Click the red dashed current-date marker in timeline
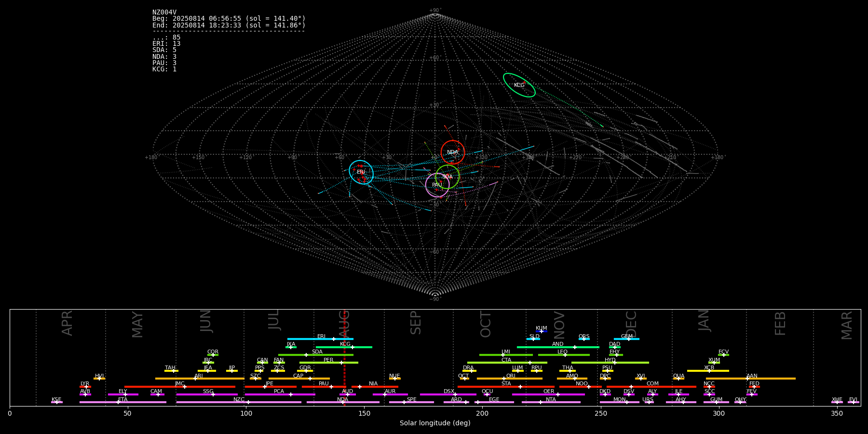Image resolution: width=868 pixels, height=434 pixels. point(344,357)
